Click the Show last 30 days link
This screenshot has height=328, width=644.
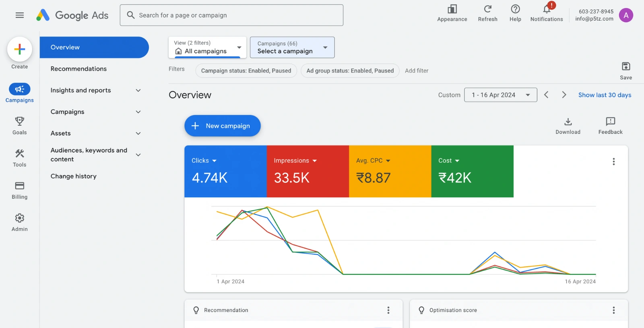pyautogui.click(x=605, y=95)
